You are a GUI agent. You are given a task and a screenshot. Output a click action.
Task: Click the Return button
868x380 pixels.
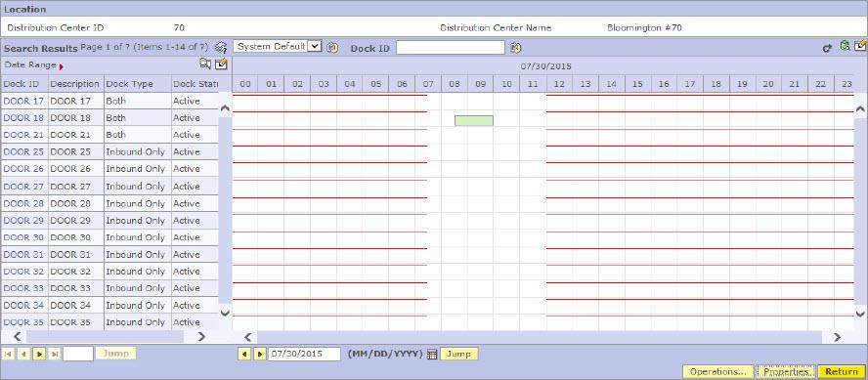[x=842, y=372]
